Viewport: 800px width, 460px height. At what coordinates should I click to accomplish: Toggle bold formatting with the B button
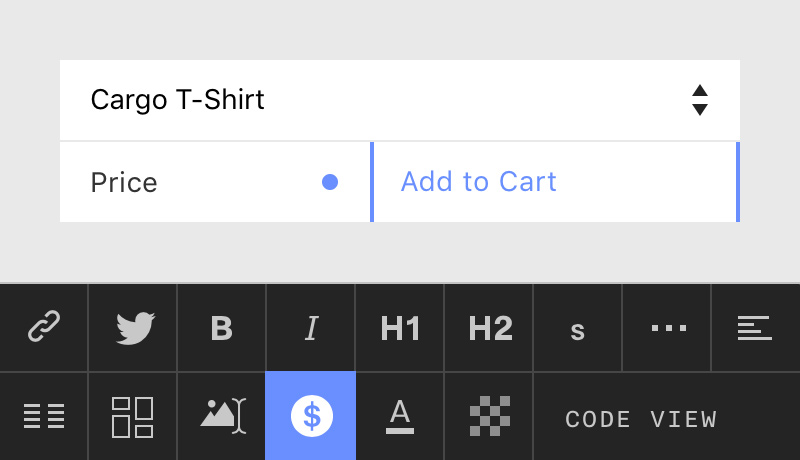click(x=221, y=327)
